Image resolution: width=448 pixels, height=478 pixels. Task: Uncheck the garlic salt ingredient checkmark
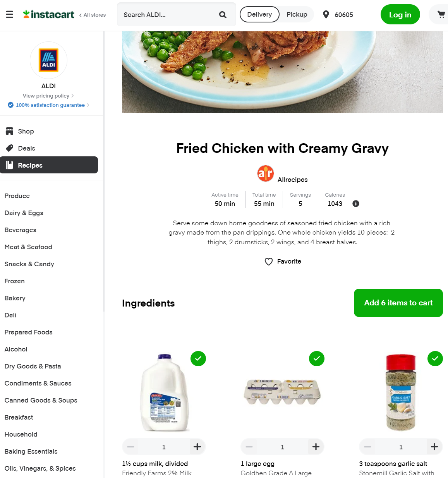[435, 358]
